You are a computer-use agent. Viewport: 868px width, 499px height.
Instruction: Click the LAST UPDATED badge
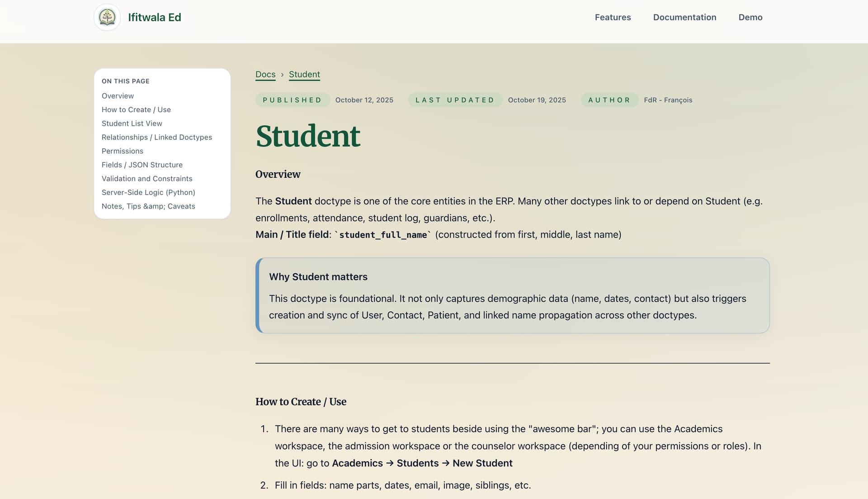click(x=455, y=100)
